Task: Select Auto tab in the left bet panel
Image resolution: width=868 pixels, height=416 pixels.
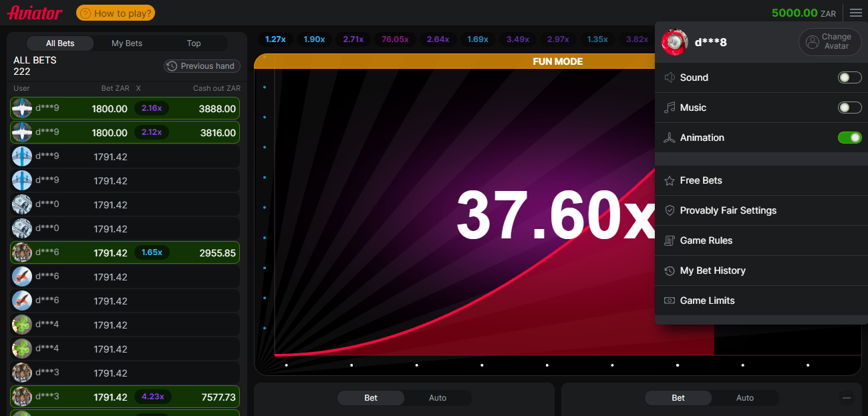Action: 438,398
